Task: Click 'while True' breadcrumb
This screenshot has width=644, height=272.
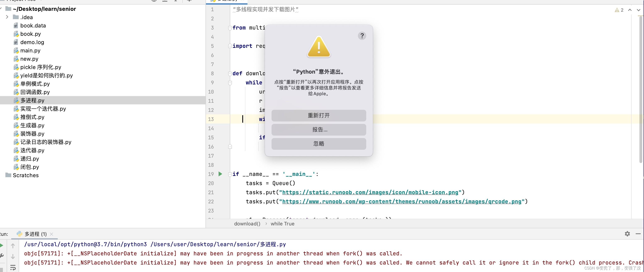Action: click(x=282, y=224)
